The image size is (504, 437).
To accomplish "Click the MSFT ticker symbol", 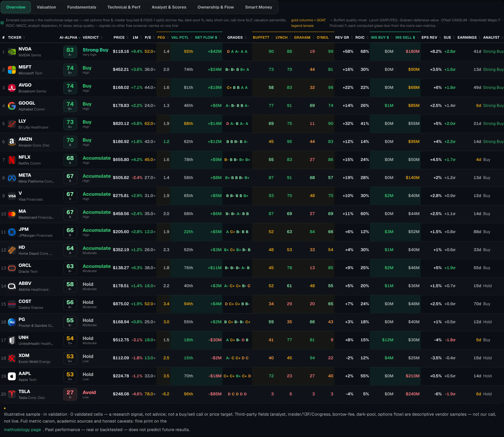I will [25, 67].
